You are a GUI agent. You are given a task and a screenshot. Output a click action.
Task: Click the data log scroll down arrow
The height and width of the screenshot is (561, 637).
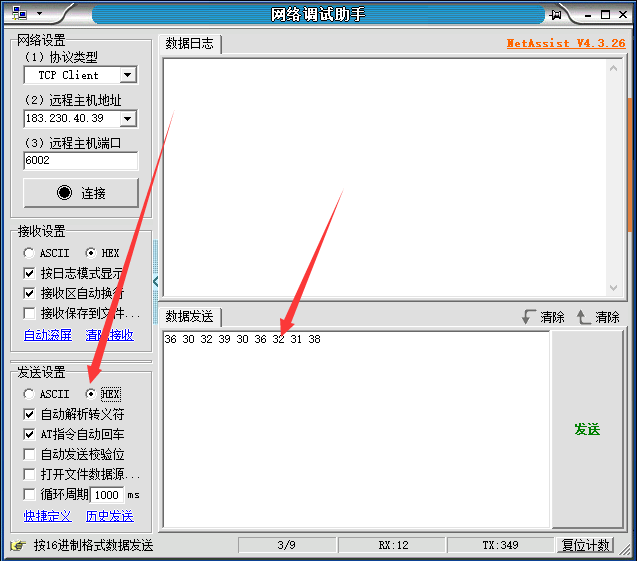click(613, 288)
